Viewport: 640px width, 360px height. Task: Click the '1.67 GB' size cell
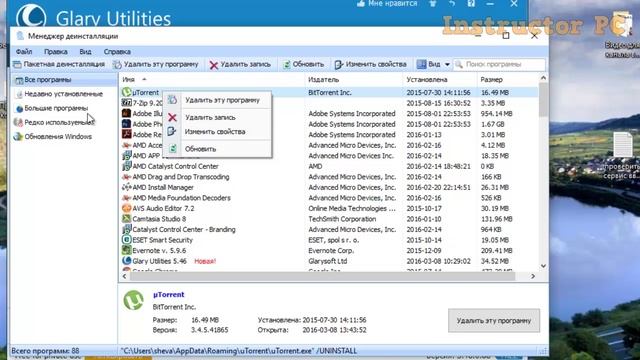point(493,124)
